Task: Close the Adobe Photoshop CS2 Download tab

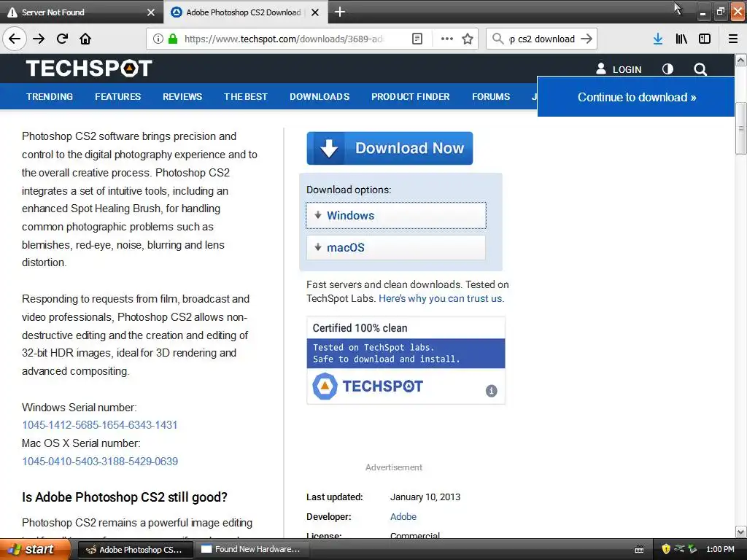Action: point(315,12)
